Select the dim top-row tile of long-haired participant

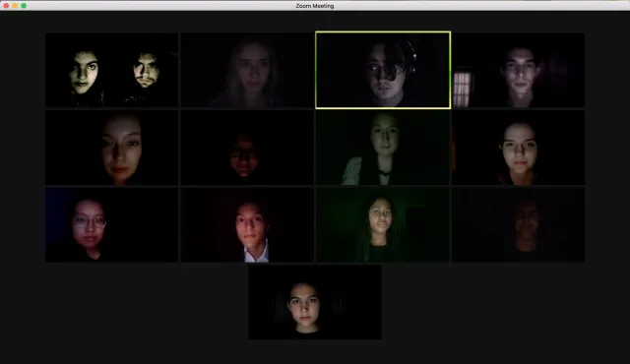click(x=247, y=70)
